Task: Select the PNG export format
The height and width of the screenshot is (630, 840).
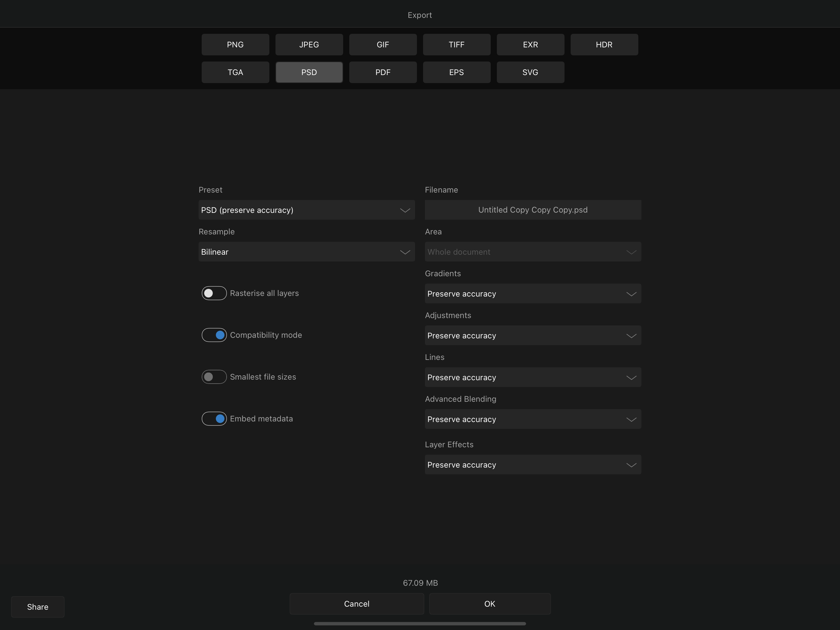Action: click(x=235, y=45)
